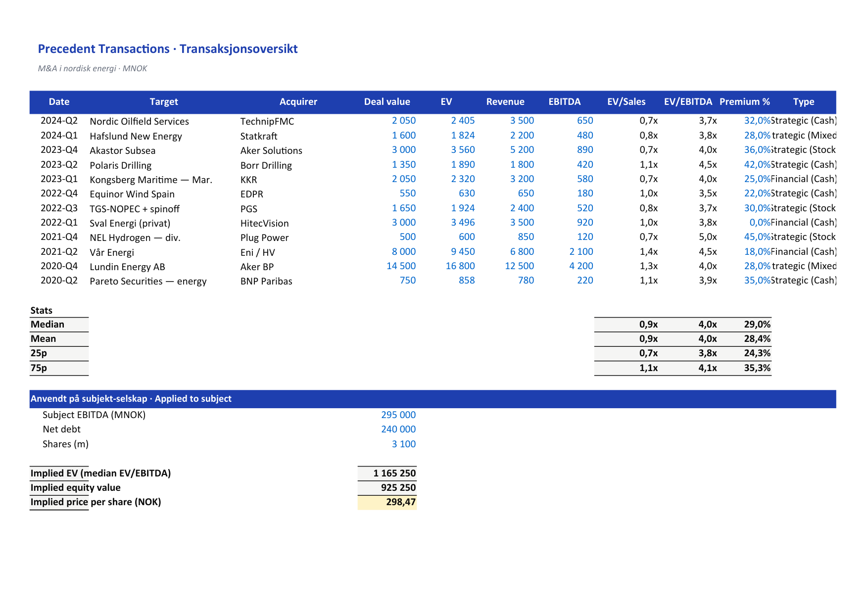Click EBITDA value 4 200
The image size is (868, 614).
[x=581, y=266]
